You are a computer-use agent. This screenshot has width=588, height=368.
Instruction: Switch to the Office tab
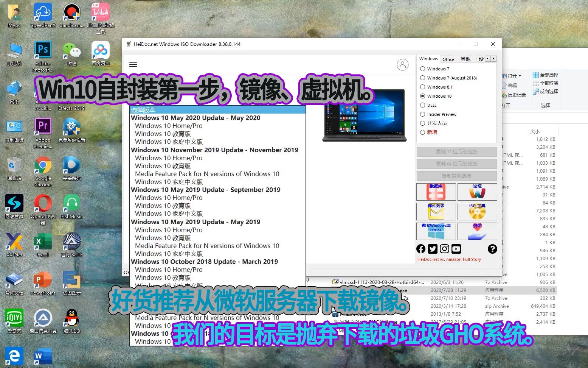tap(448, 59)
